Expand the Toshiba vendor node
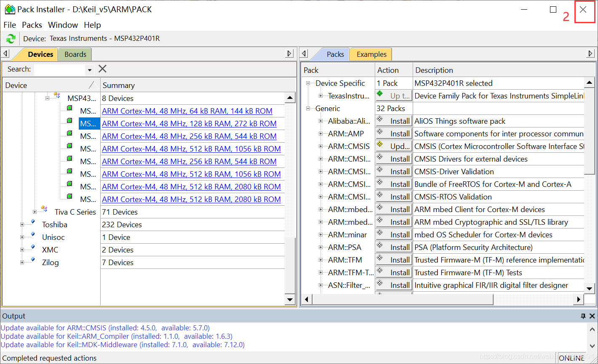The height and width of the screenshot is (364, 598). [x=22, y=224]
